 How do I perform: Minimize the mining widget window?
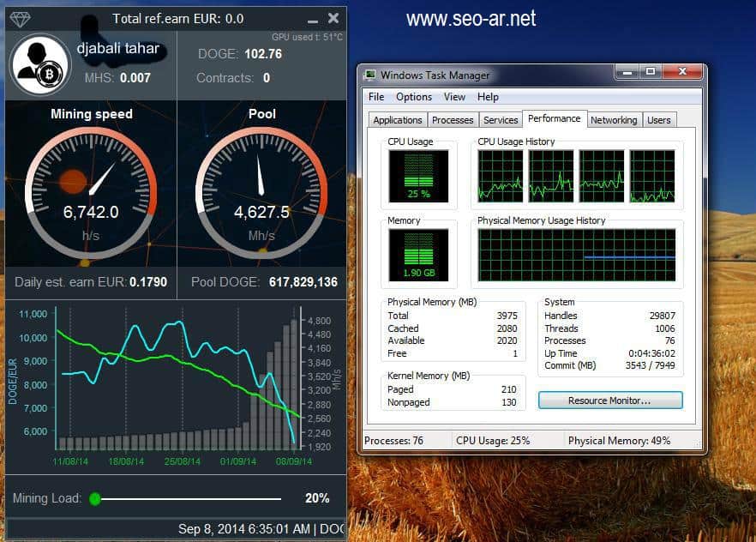(313, 21)
